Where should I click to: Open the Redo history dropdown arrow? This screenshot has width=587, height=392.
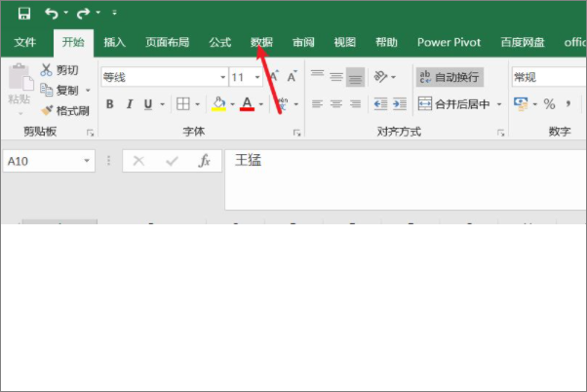[x=98, y=13]
